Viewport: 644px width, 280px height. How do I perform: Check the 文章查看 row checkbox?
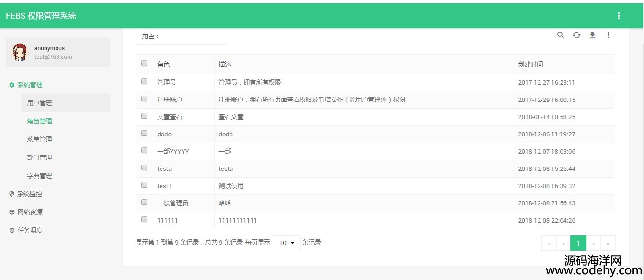144,116
